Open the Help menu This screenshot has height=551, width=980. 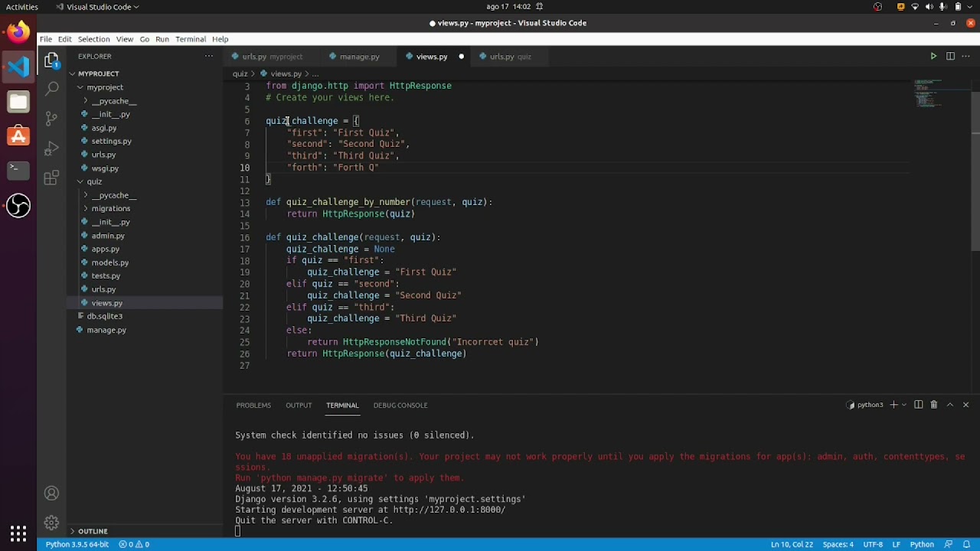click(x=220, y=39)
